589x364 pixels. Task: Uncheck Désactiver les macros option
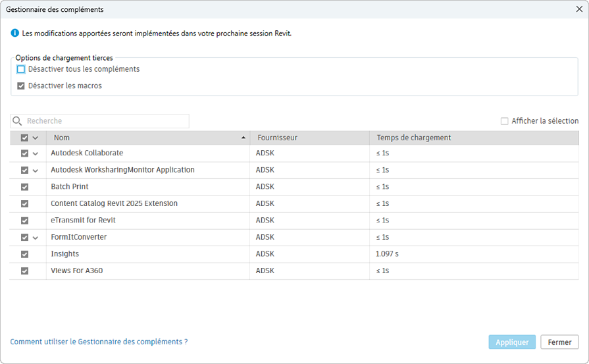[x=21, y=86]
